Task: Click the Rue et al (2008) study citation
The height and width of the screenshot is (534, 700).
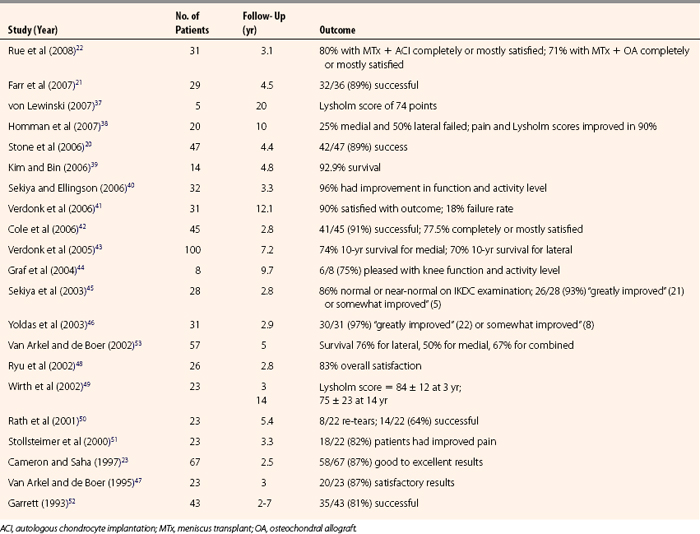Action: tap(49, 50)
